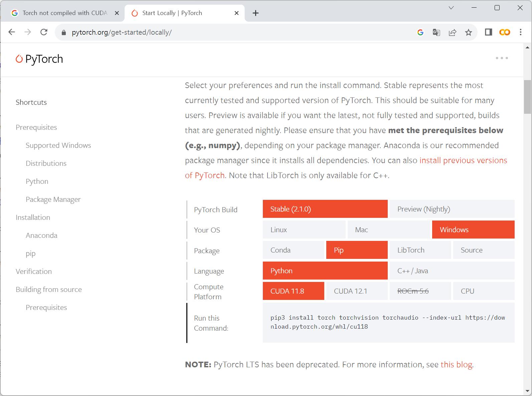Choose Linux as your OS
The height and width of the screenshot is (396, 532).
click(304, 230)
